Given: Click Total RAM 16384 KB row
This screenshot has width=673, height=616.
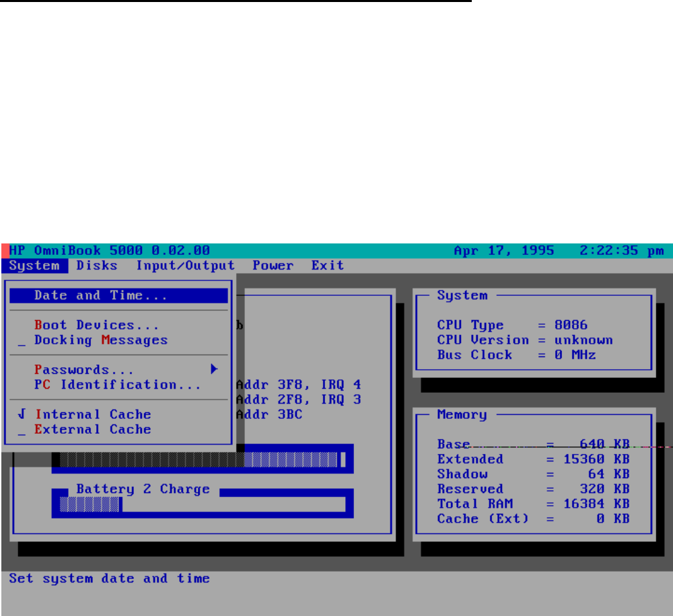Looking at the screenshot, I should (x=533, y=504).
